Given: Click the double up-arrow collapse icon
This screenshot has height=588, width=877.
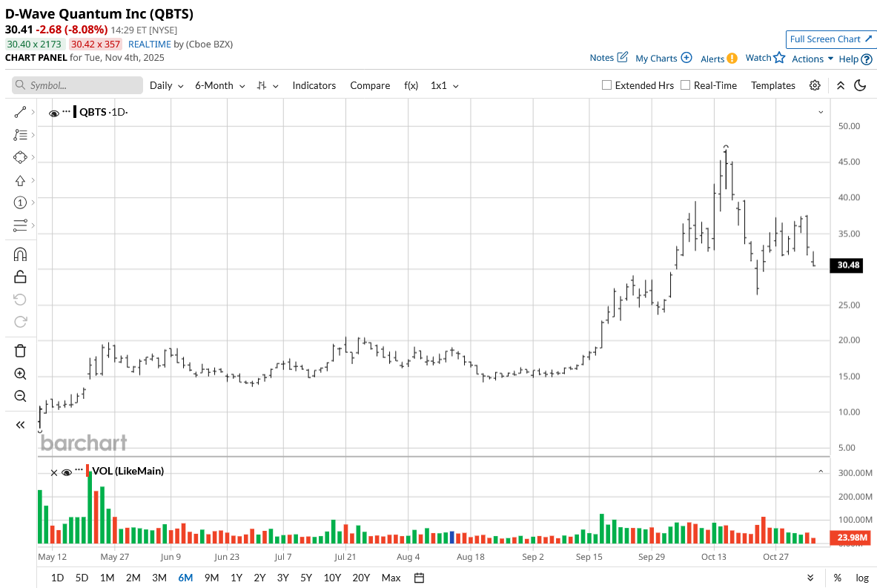Looking at the screenshot, I should pyautogui.click(x=840, y=85).
